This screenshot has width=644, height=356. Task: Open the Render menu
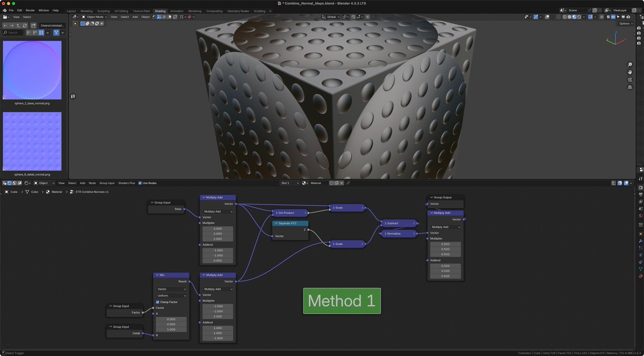pyautogui.click(x=30, y=10)
